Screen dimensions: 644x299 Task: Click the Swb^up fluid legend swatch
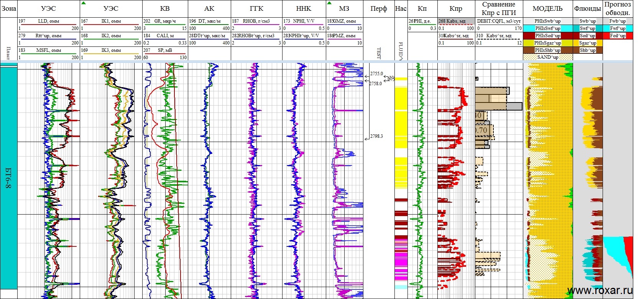pyautogui.click(x=588, y=21)
